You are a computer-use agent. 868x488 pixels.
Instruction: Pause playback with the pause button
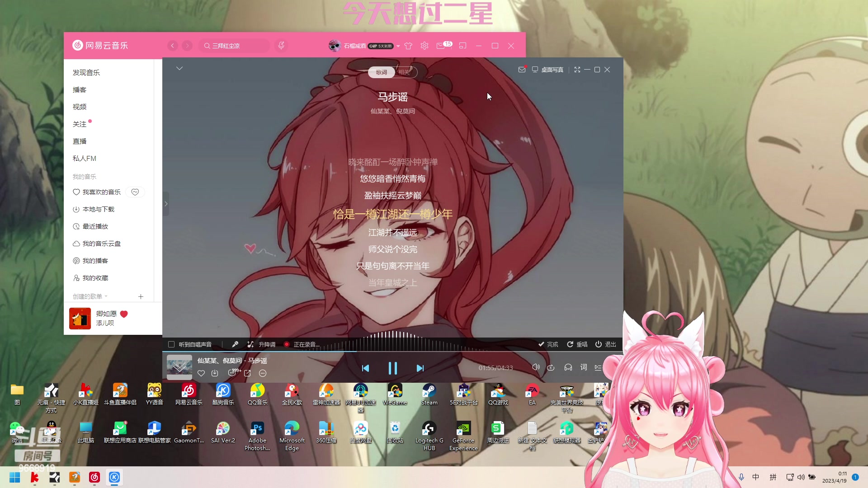point(393,368)
